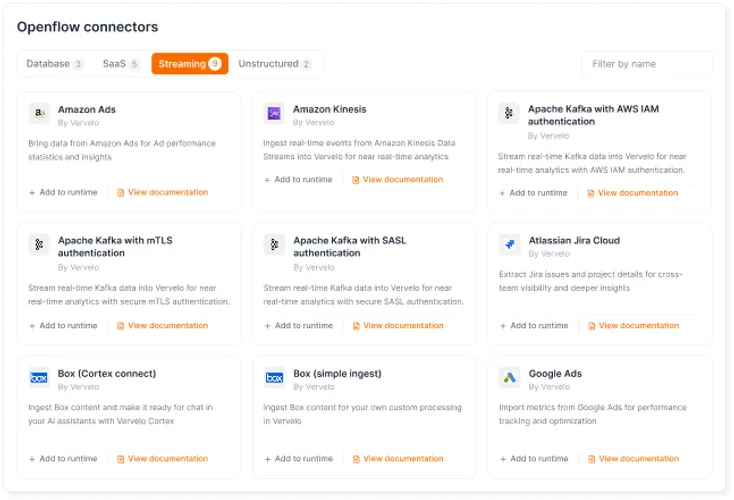
Task: View documentation for Amazon Kinesis
Action: [397, 179]
